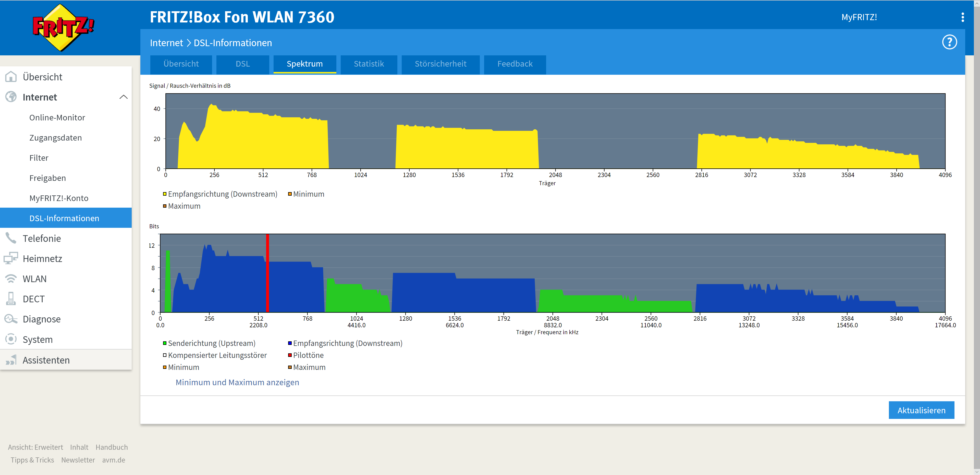Open Online-Monitor in the sidebar
Screen dimensions: 980x475
coord(57,118)
